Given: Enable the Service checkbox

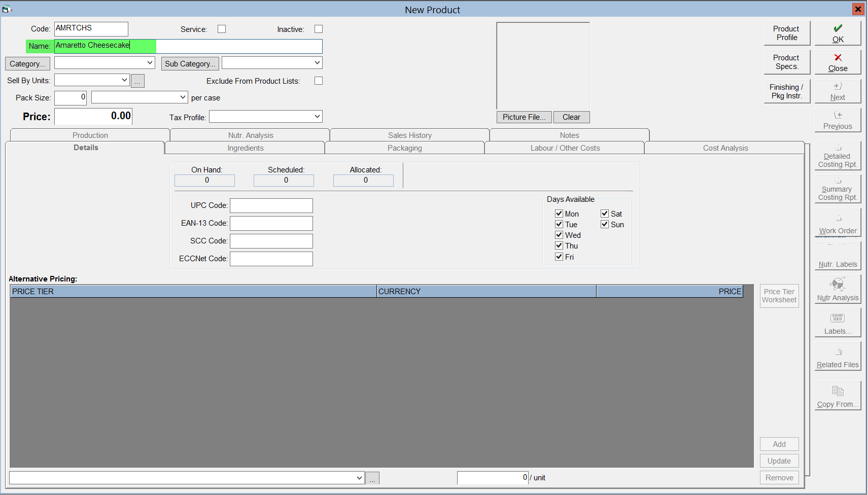Looking at the screenshot, I should click(222, 29).
